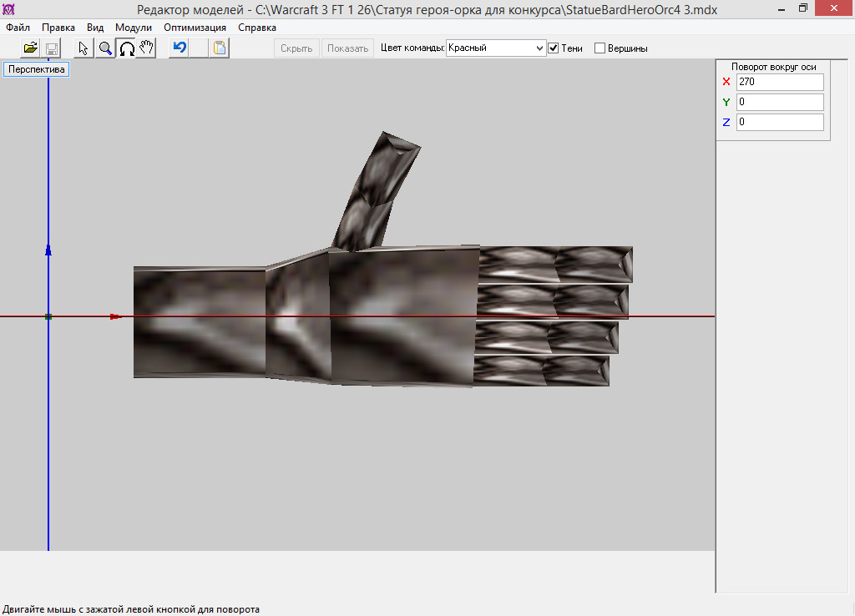855x616 pixels.
Task: Click the Z axis rotation field
Action: coord(780,122)
